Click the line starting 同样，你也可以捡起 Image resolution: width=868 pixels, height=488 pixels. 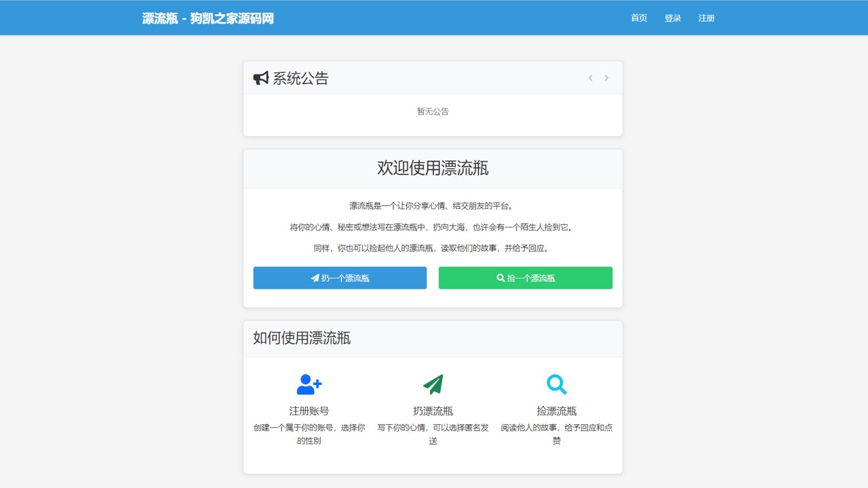433,248
